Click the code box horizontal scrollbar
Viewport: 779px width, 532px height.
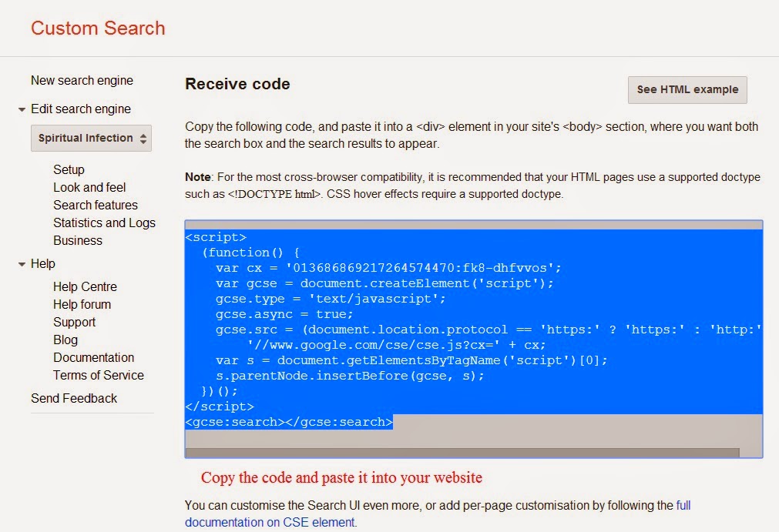pos(462,453)
